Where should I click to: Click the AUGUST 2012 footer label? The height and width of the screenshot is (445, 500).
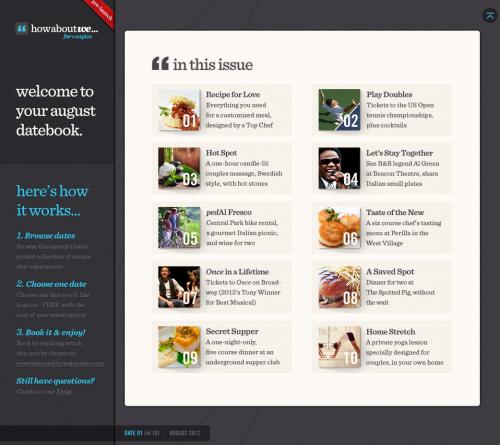tap(185, 433)
